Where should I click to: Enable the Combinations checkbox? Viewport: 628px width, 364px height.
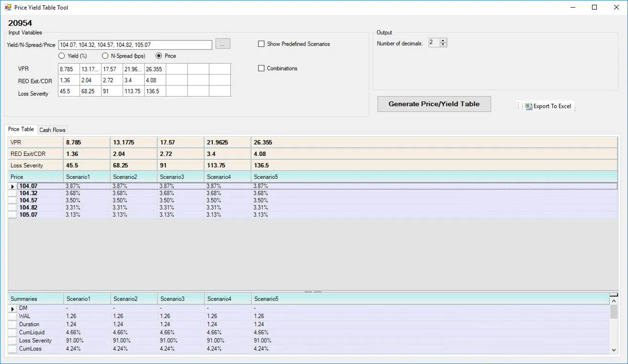[x=261, y=68]
